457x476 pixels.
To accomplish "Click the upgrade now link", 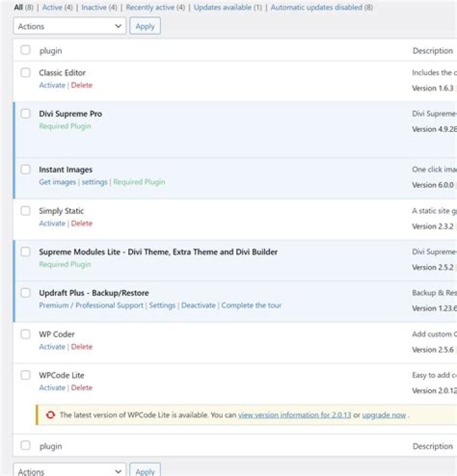I will coord(384,414).
